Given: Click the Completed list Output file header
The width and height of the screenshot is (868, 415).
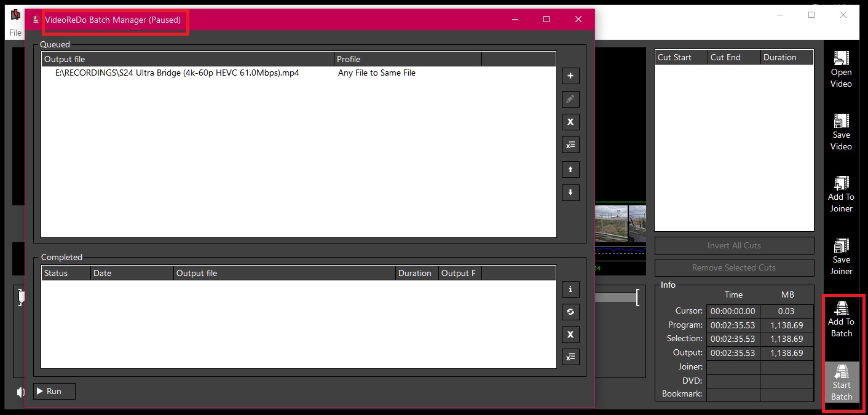Looking at the screenshot, I should (x=284, y=273).
